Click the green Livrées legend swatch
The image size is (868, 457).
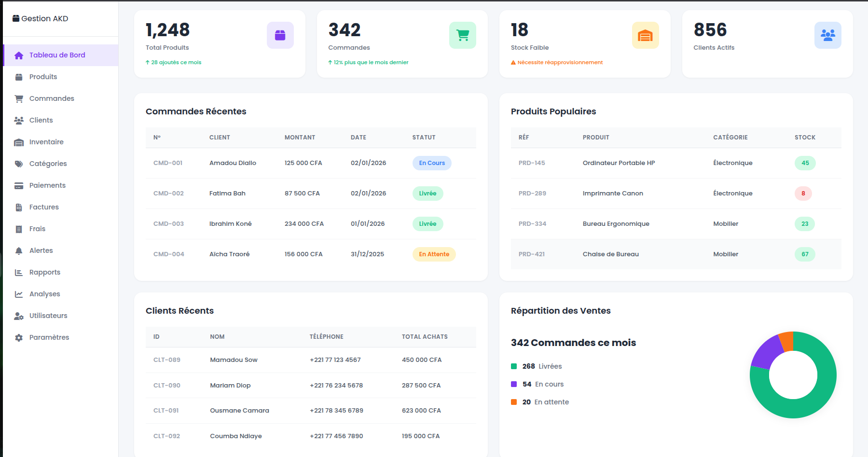pyautogui.click(x=514, y=366)
